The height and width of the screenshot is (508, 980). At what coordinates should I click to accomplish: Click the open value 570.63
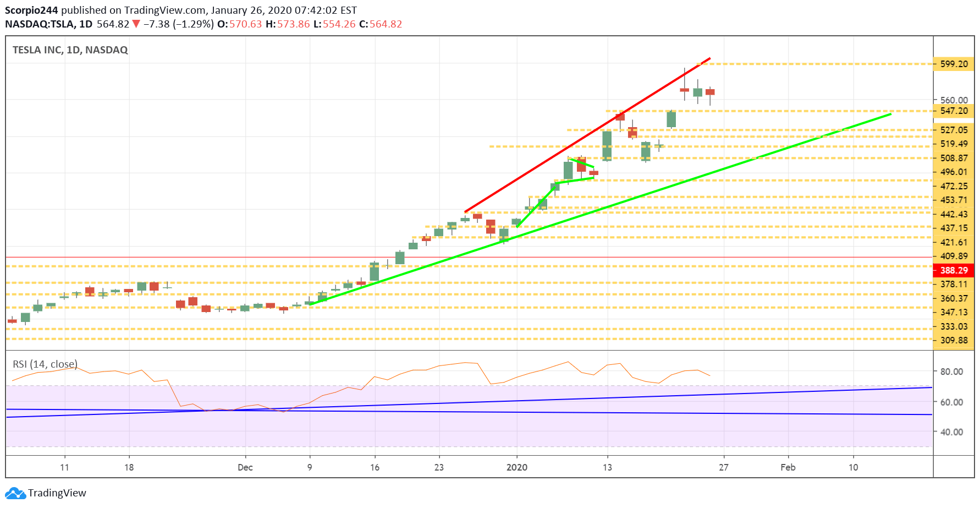(245, 24)
